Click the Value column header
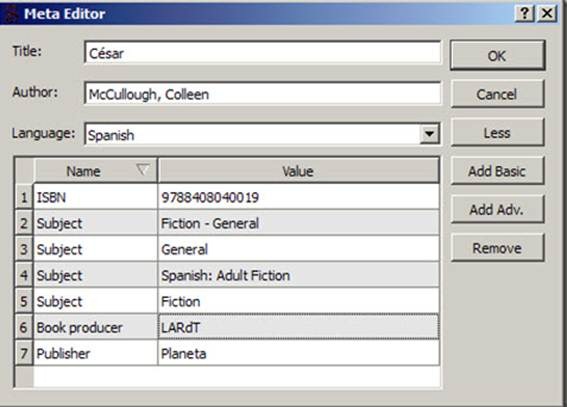The height and width of the screenshot is (407, 567). [298, 171]
